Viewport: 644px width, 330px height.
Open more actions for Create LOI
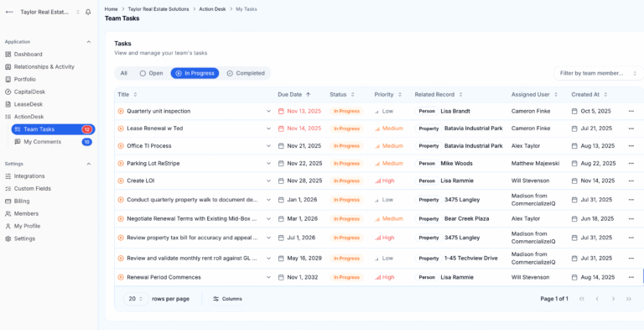(631, 181)
